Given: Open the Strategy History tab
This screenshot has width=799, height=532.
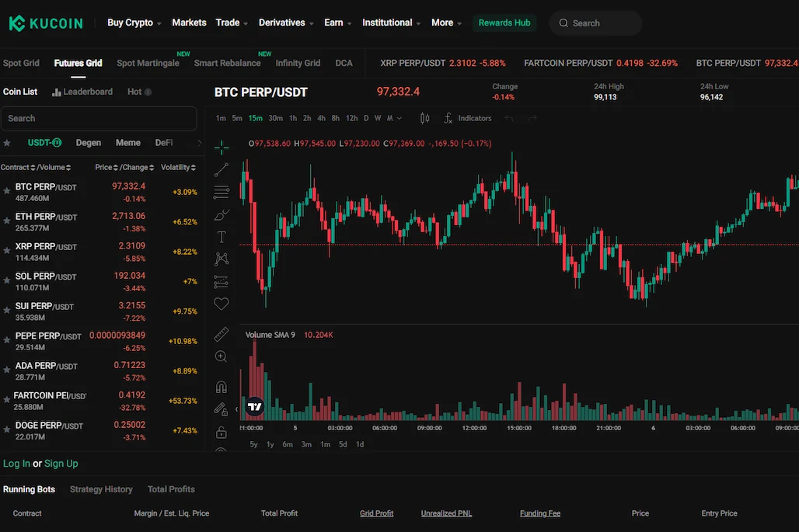Looking at the screenshot, I should pos(101,489).
